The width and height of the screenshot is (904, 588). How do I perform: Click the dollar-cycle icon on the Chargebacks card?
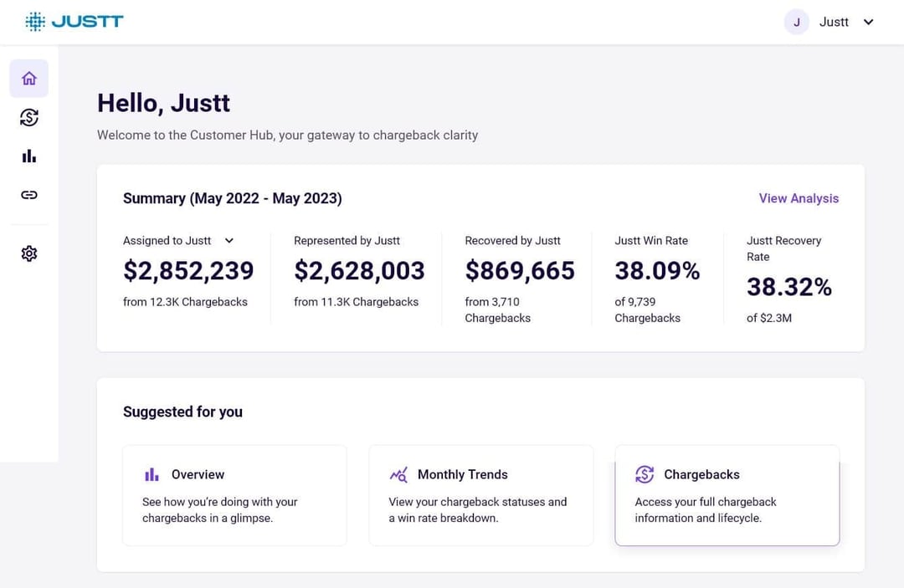[644, 474]
